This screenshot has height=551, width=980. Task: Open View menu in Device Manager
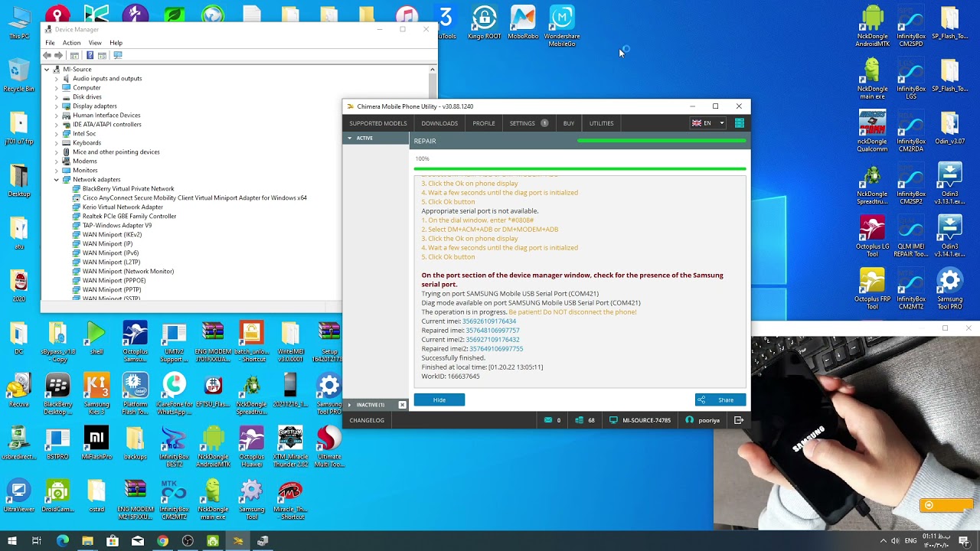pos(95,43)
